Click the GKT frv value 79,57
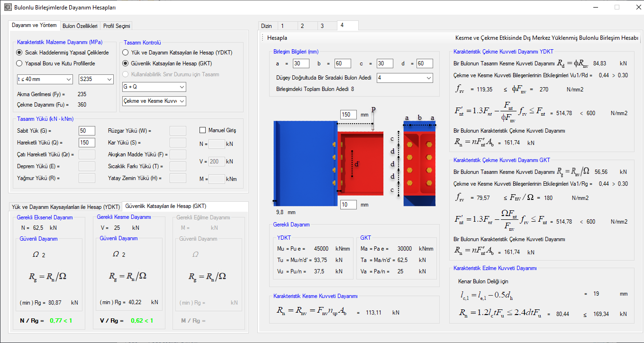The width and height of the screenshot is (644, 343). 482,198
